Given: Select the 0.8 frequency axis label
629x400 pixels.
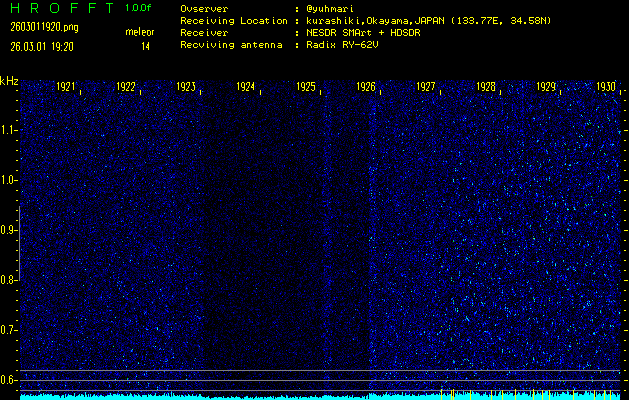Looking at the screenshot, I should coord(8,280).
